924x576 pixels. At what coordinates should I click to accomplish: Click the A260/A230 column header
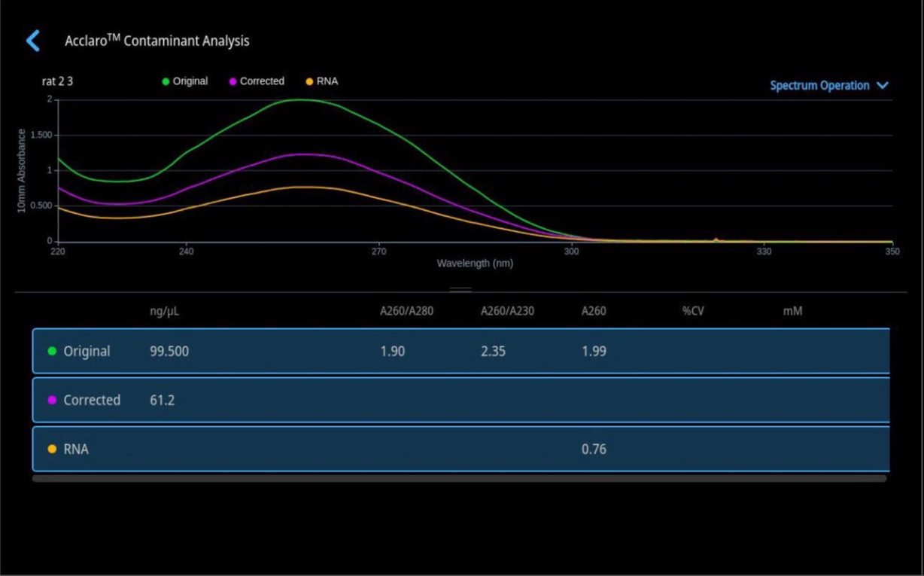click(x=507, y=310)
